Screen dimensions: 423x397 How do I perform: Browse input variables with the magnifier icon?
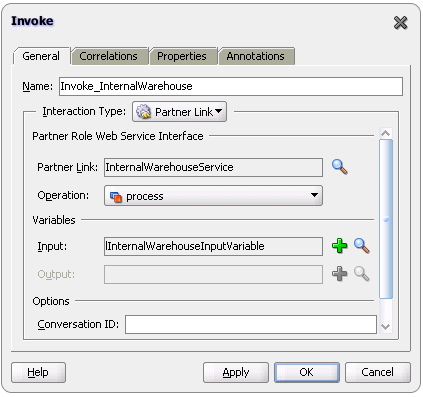pyautogui.click(x=361, y=246)
